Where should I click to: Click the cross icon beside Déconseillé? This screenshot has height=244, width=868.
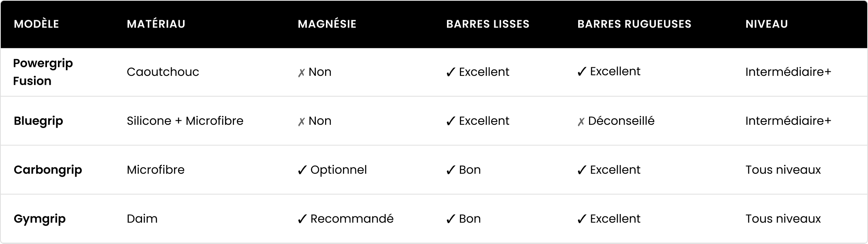(x=581, y=122)
